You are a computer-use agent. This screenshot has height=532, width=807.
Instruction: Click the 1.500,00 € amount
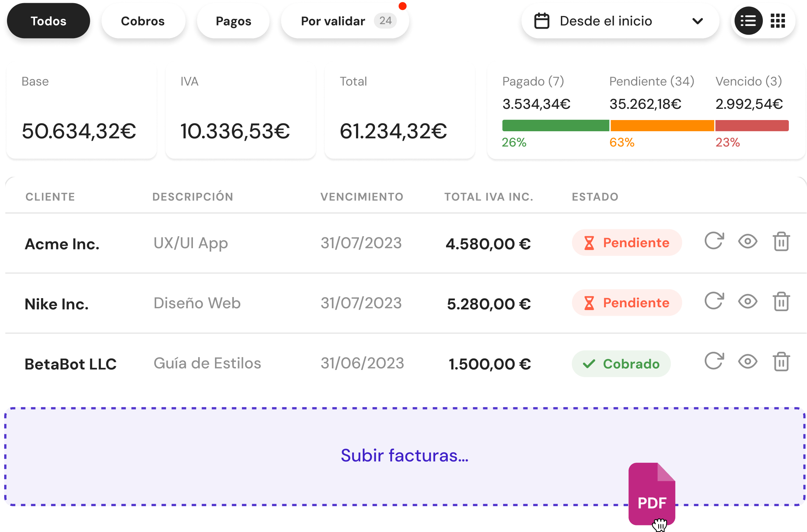[x=490, y=364]
